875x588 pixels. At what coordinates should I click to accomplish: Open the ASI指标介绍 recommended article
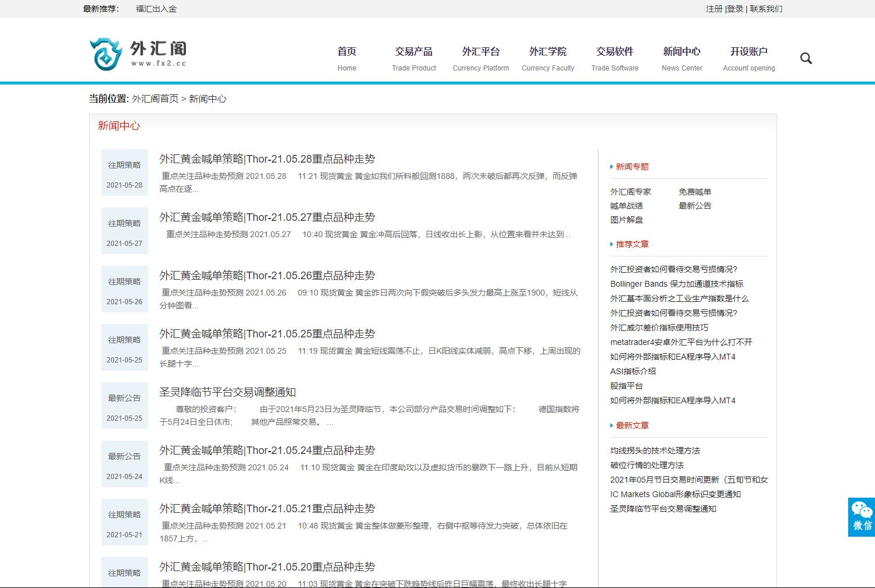coord(632,371)
